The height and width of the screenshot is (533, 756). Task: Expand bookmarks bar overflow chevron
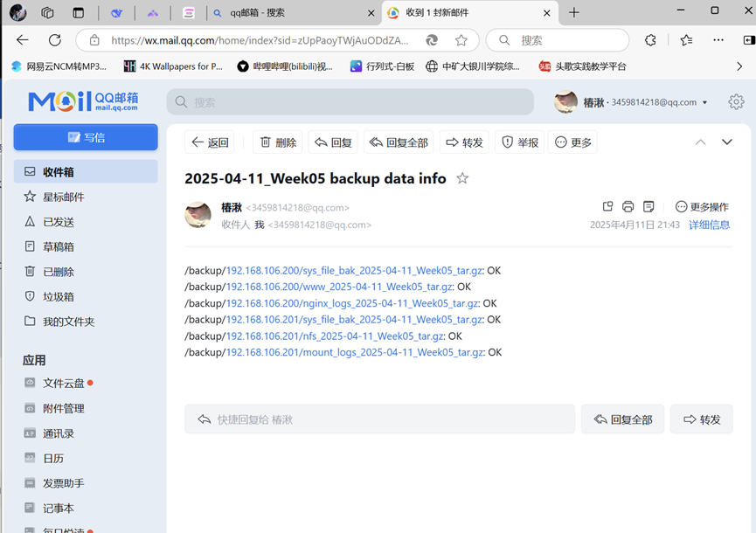click(739, 66)
